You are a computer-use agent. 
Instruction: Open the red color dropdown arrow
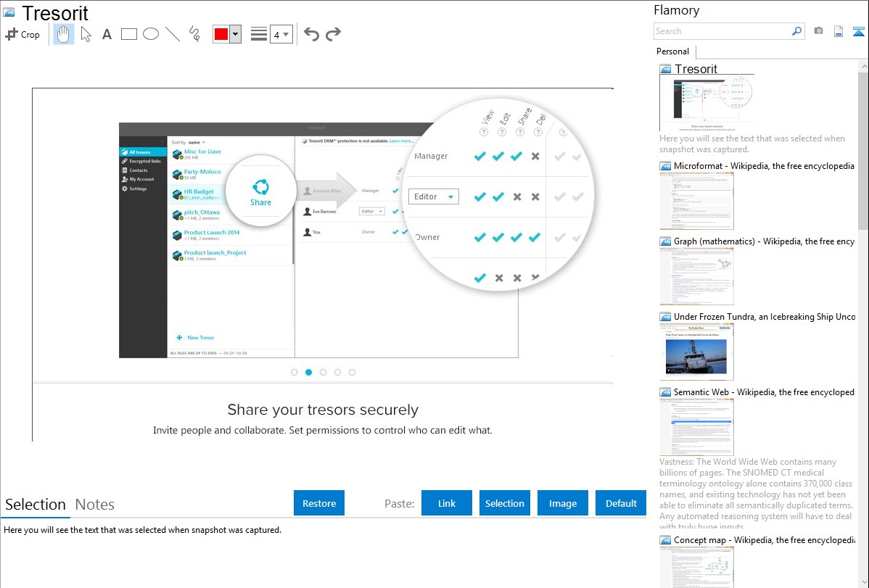tap(235, 34)
